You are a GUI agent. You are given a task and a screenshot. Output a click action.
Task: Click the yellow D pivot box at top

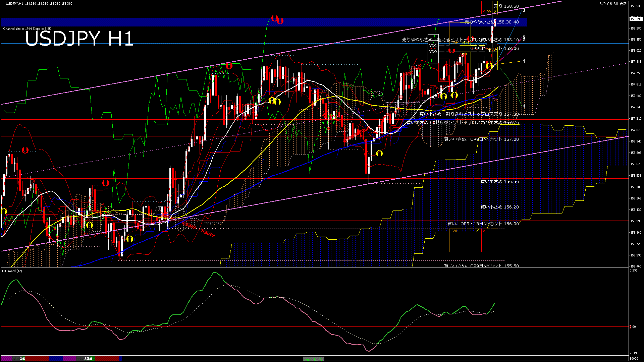coord(494,12)
